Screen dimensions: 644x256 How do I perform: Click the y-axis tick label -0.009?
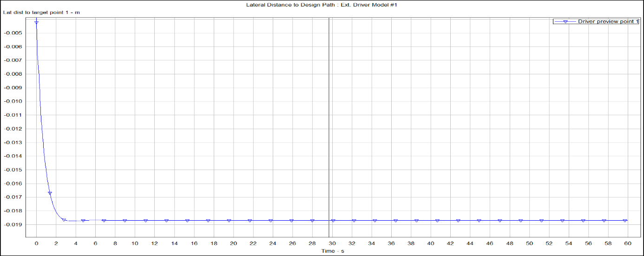pyautogui.click(x=13, y=87)
